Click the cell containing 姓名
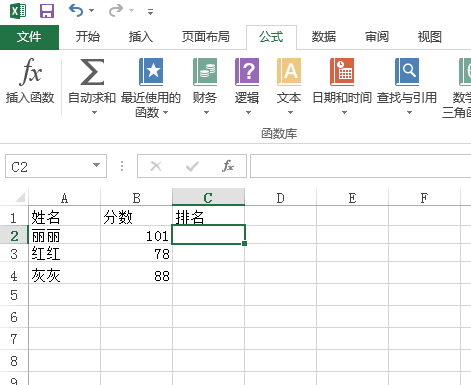 64,217
